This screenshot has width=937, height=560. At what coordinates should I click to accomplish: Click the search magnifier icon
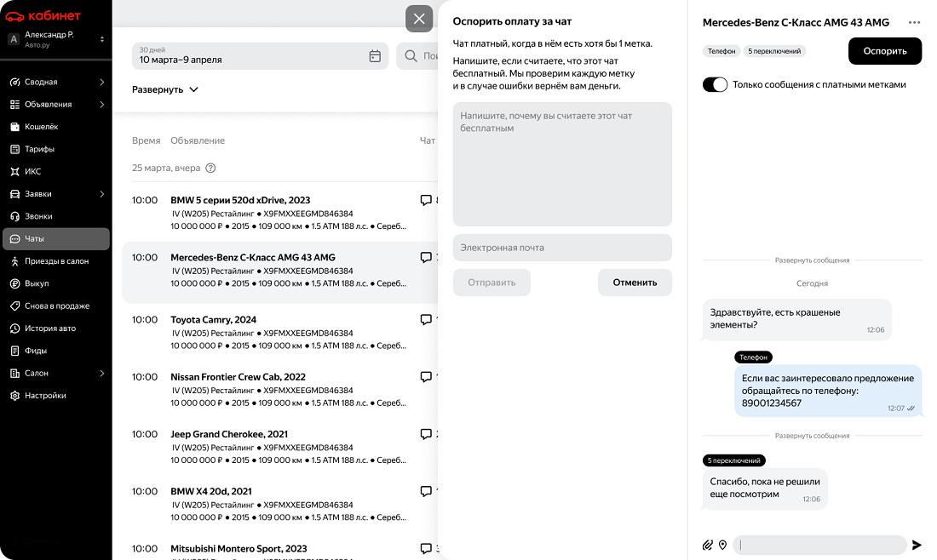pyautogui.click(x=411, y=56)
